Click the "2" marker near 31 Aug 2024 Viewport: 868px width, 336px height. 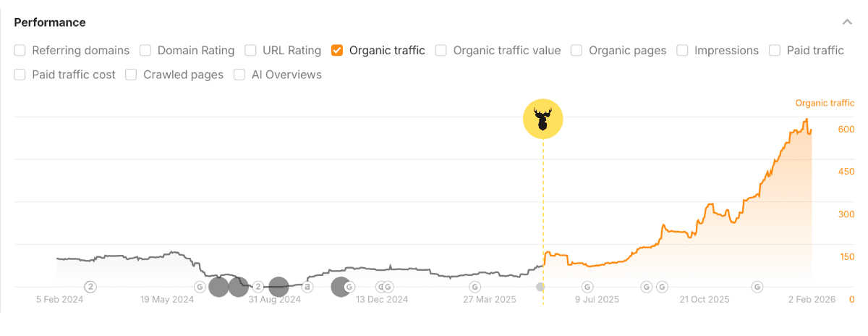[x=258, y=287]
